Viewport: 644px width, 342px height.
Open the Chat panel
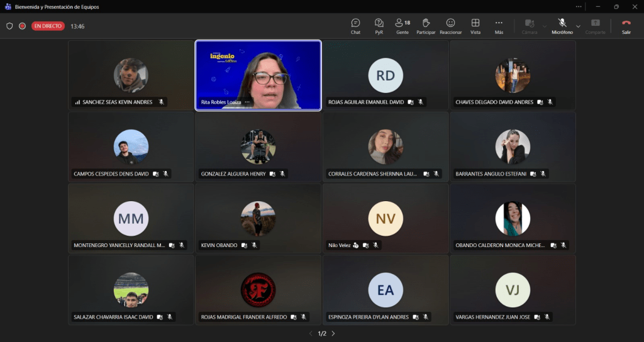[355, 26]
